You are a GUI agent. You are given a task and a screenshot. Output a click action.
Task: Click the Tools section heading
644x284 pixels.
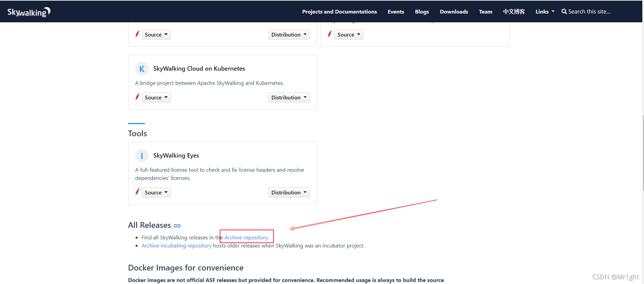[x=138, y=134]
